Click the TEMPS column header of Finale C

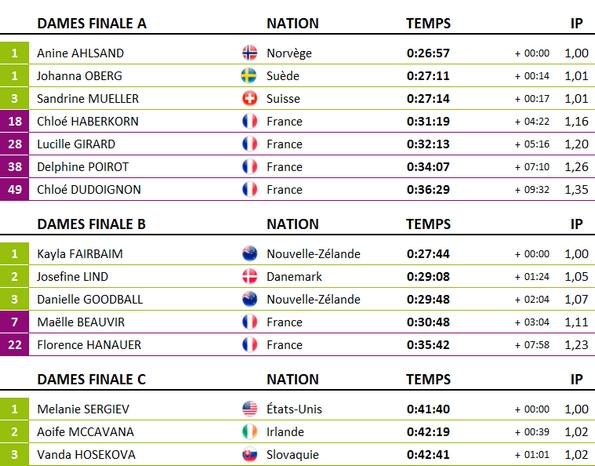point(428,379)
